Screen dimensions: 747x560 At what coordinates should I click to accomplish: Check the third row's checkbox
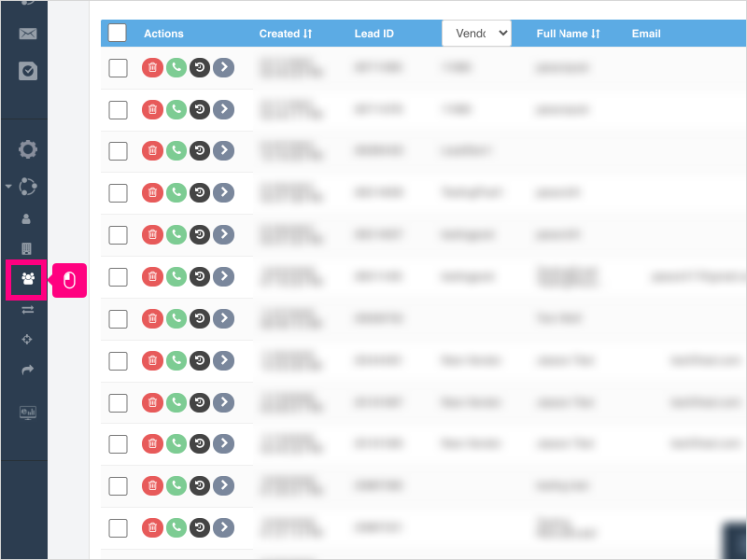coord(118,151)
